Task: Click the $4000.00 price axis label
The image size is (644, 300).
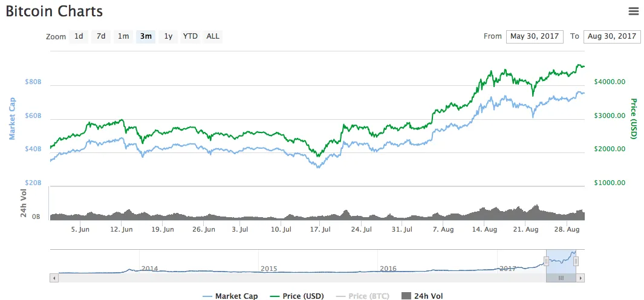Action: 610,82
